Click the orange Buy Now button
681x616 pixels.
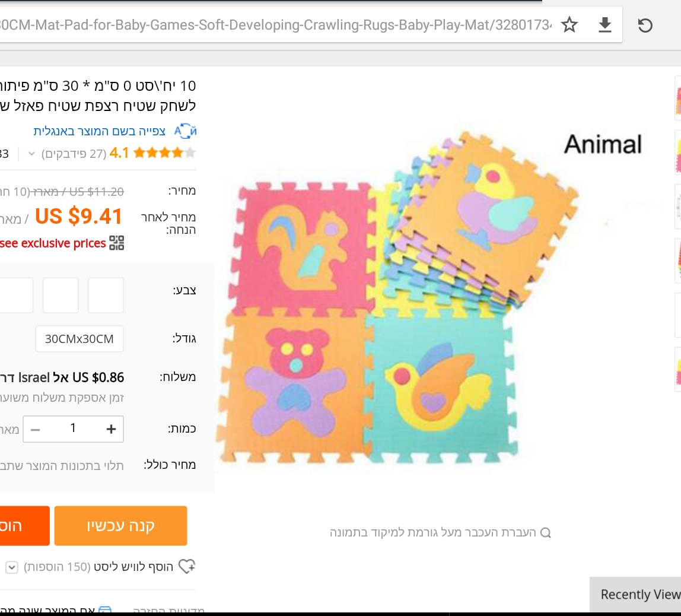pyautogui.click(x=120, y=526)
